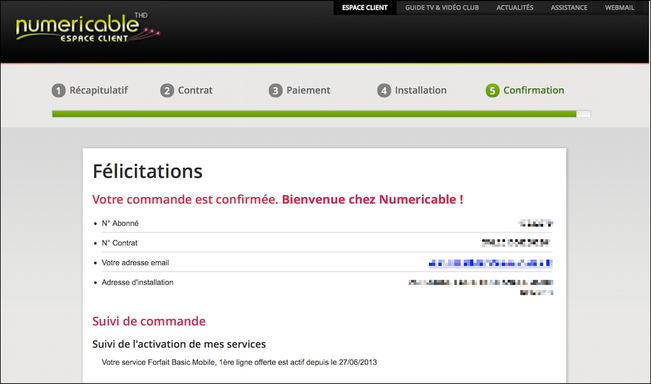
Task: Select the Contrat step label
Action: click(195, 90)
